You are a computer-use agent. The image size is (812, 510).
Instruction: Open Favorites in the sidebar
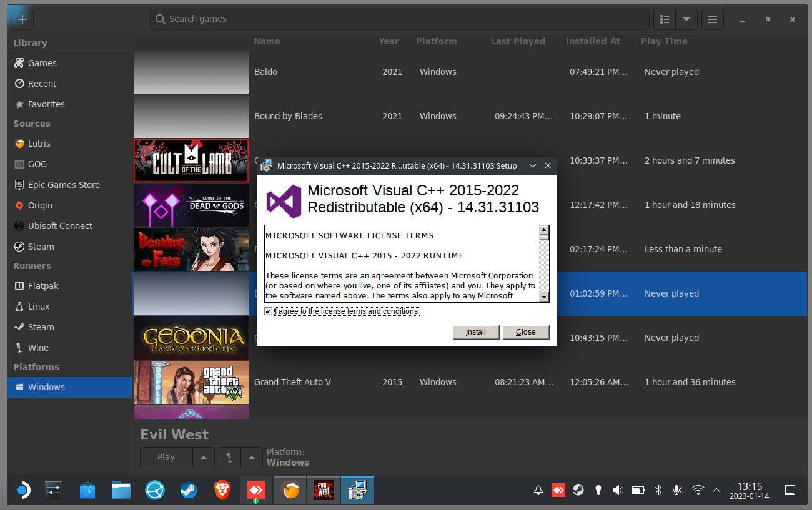pos(69,104)
